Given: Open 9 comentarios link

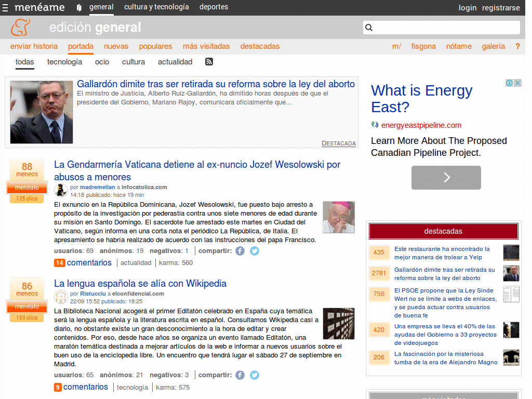Looking at the screenshot, I should tap(81, 387).
